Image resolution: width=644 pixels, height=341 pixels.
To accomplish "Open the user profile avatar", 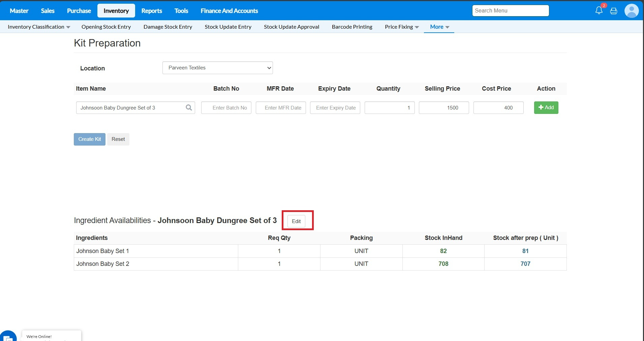I will pyautogui.click(x=631, y=11).
